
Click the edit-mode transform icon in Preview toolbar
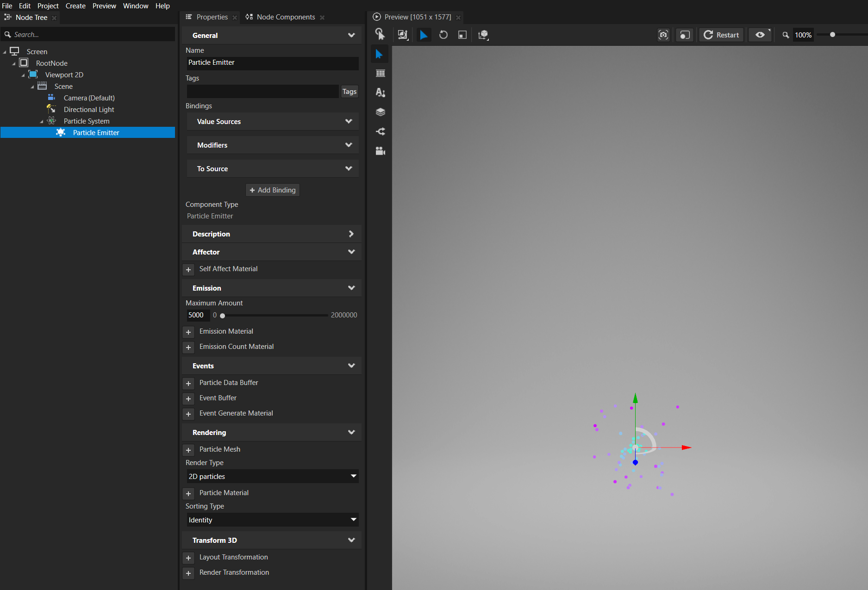tap(403, 35)
